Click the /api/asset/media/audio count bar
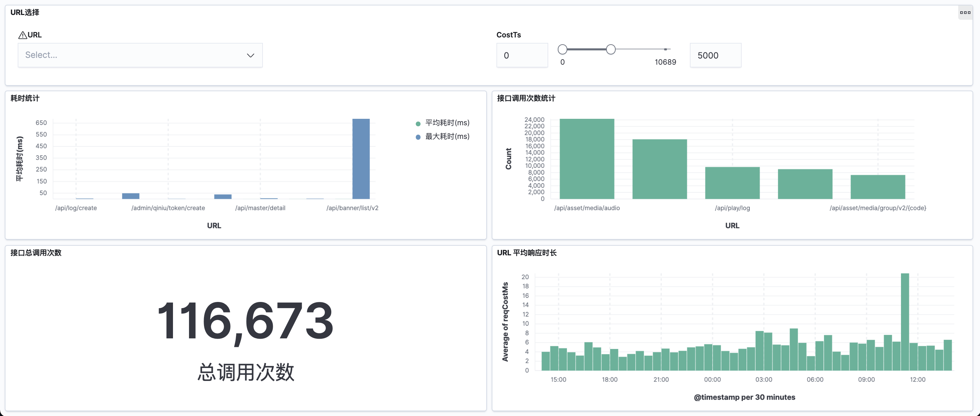Screen dimensions: 980x416 pyautogui.click(x=587, y=159)
